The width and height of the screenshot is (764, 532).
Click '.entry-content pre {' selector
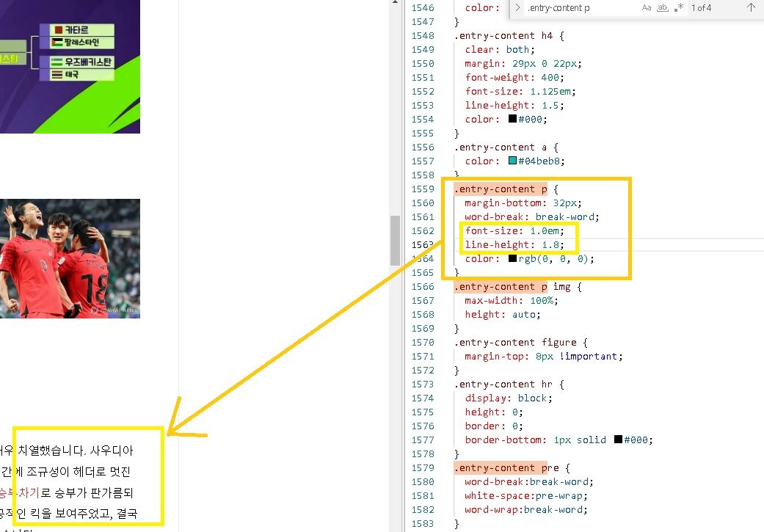click(x=512, y=467)
